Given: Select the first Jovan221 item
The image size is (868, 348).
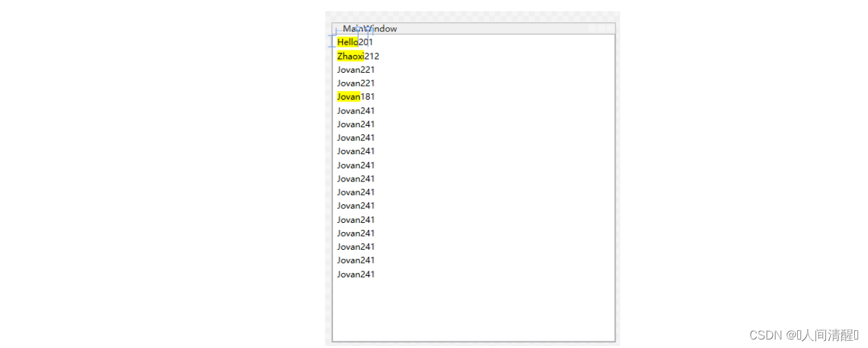Looking at the screenshot, I should (356, 70).
